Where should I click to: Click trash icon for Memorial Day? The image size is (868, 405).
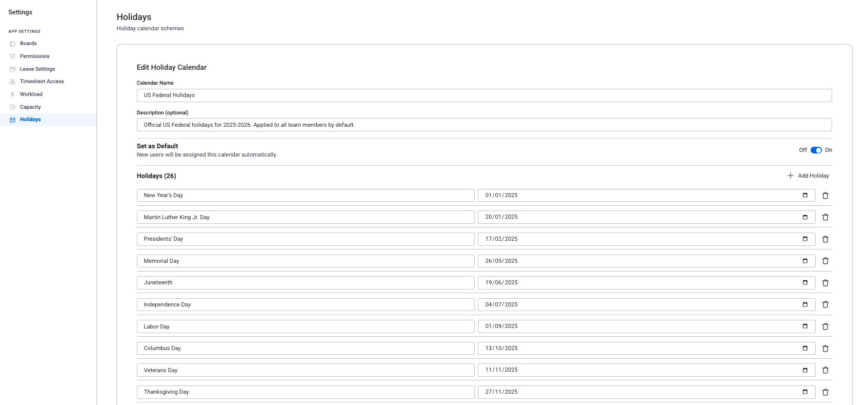coord(825,261)
